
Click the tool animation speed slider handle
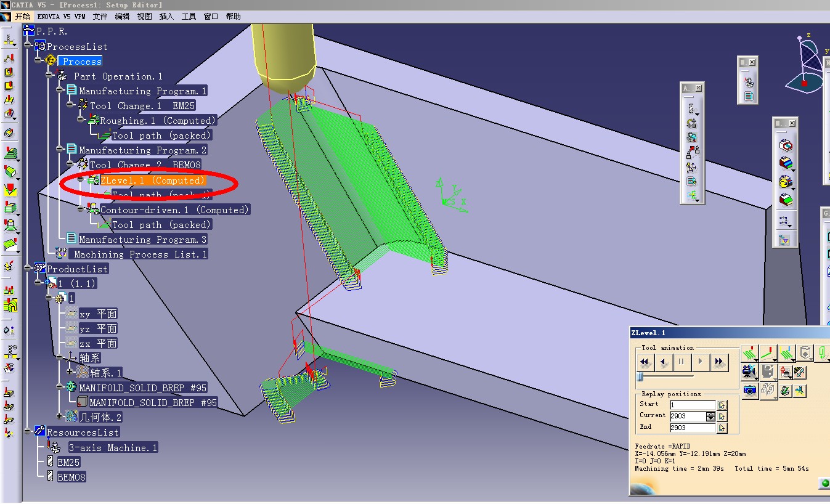click(x=641, y=376)
